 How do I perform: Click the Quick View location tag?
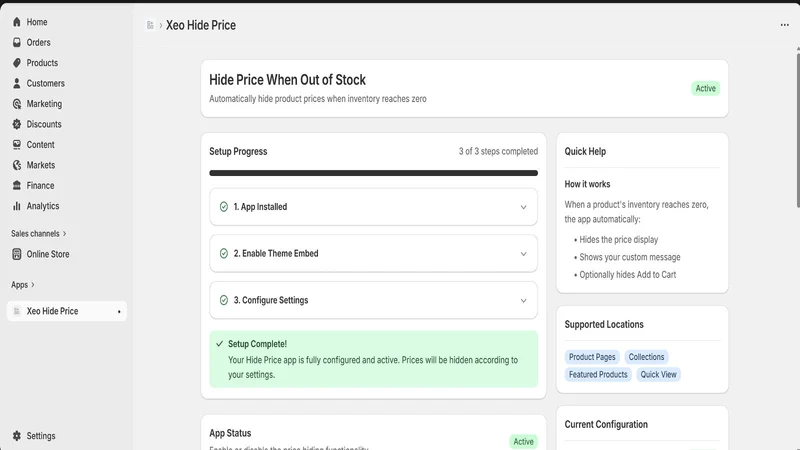(x=658, y=374)
